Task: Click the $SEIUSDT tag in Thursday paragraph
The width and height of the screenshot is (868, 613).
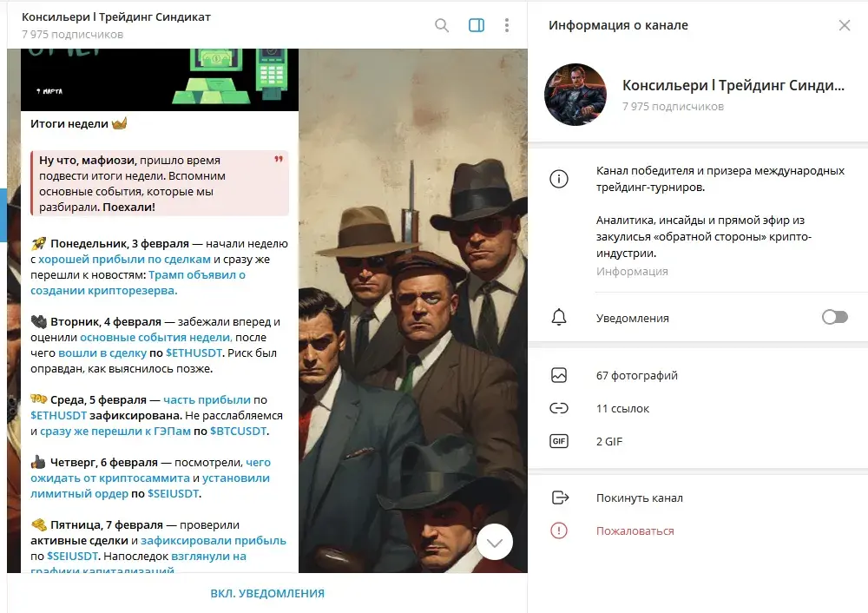Action: [x=173, y=493]
